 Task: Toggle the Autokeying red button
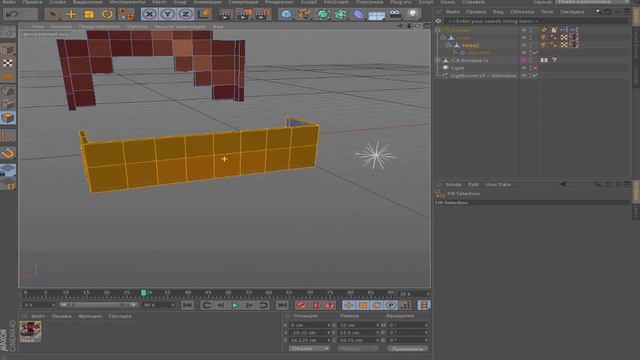[316, 305]
